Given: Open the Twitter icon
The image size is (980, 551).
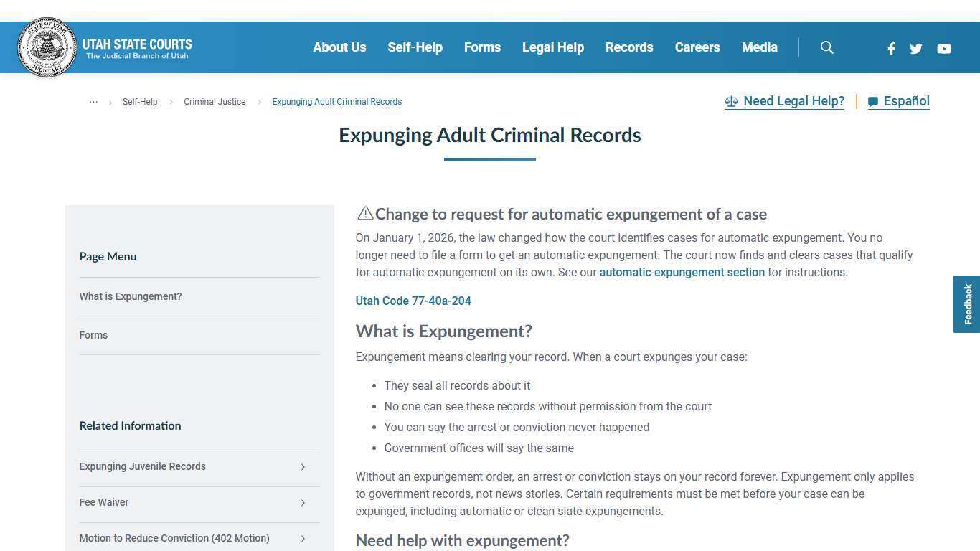Looking at the screenshot, I should [916, 49].
